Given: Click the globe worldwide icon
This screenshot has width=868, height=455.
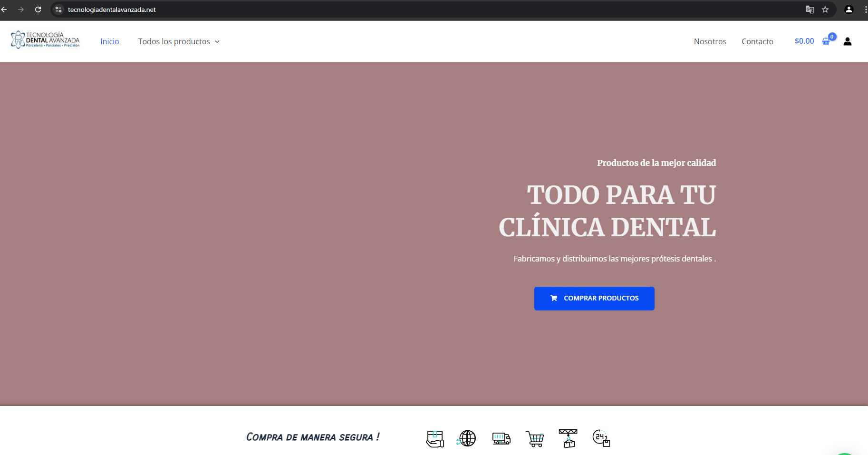Looking at the screenshot, I should click(467, 438).
